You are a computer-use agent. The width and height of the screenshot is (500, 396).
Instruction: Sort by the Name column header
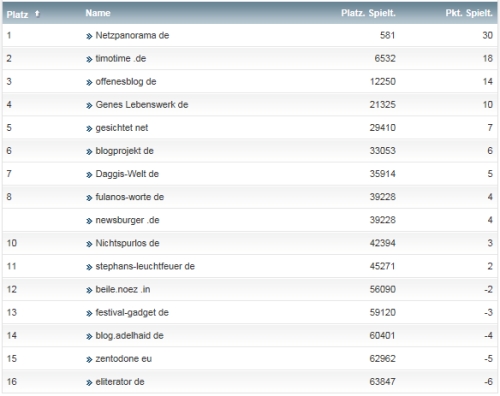pyautogui.click(x=98, y=13)
